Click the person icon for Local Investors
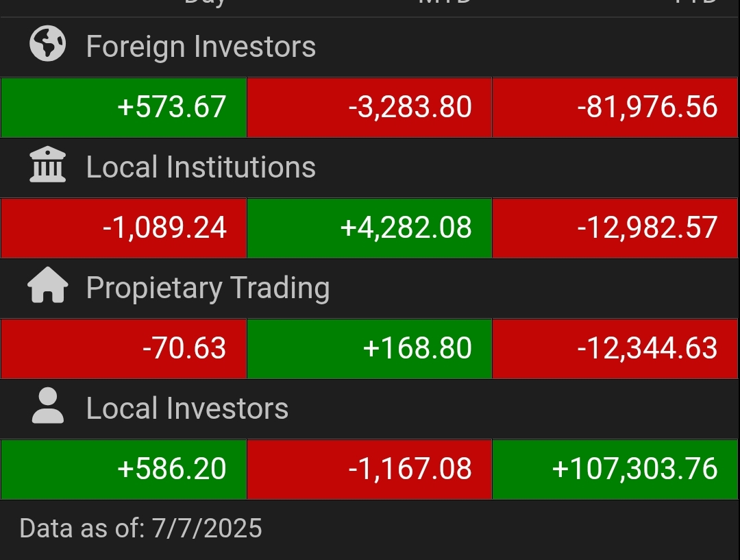740x560 pixels. (x=48, y=406)
